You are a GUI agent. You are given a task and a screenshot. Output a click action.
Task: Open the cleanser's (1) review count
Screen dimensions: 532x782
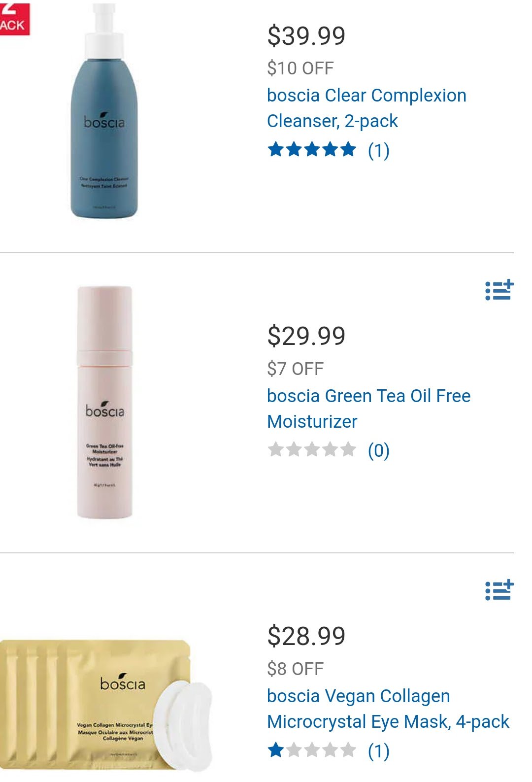(379, 150)
